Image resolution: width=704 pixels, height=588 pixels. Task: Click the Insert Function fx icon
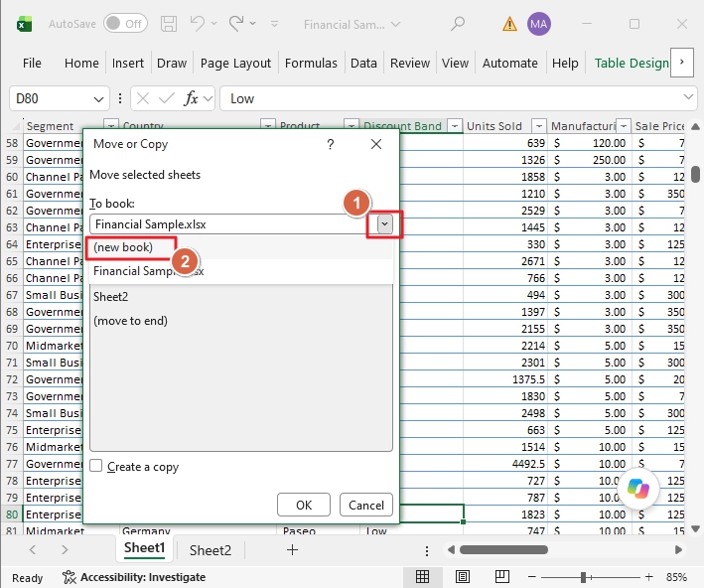[x=191, y=98]
